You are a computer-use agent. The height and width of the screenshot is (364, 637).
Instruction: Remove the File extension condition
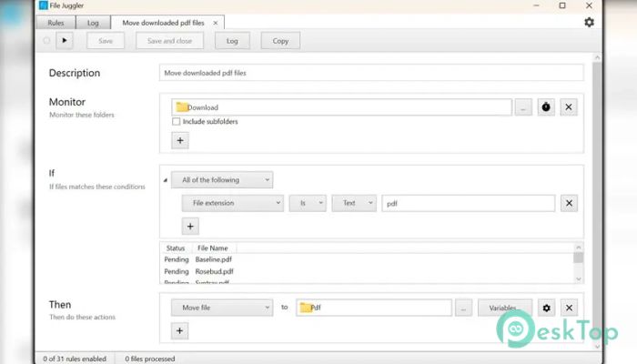[x=569, y=203]
